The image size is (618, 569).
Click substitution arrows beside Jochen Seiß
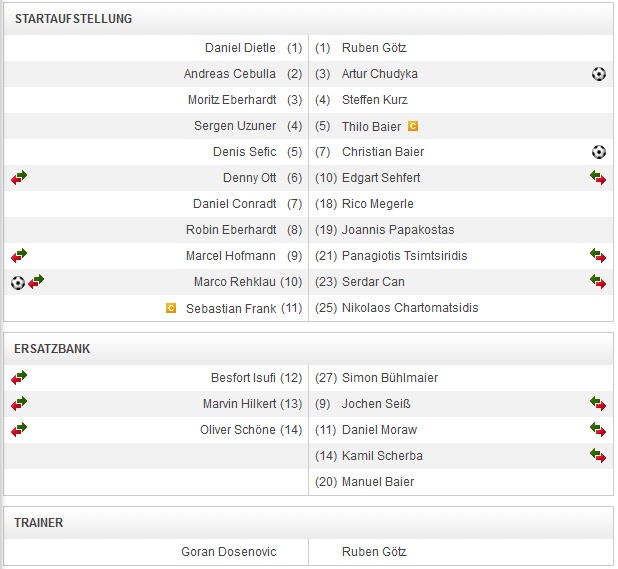(x=598, y=404)
